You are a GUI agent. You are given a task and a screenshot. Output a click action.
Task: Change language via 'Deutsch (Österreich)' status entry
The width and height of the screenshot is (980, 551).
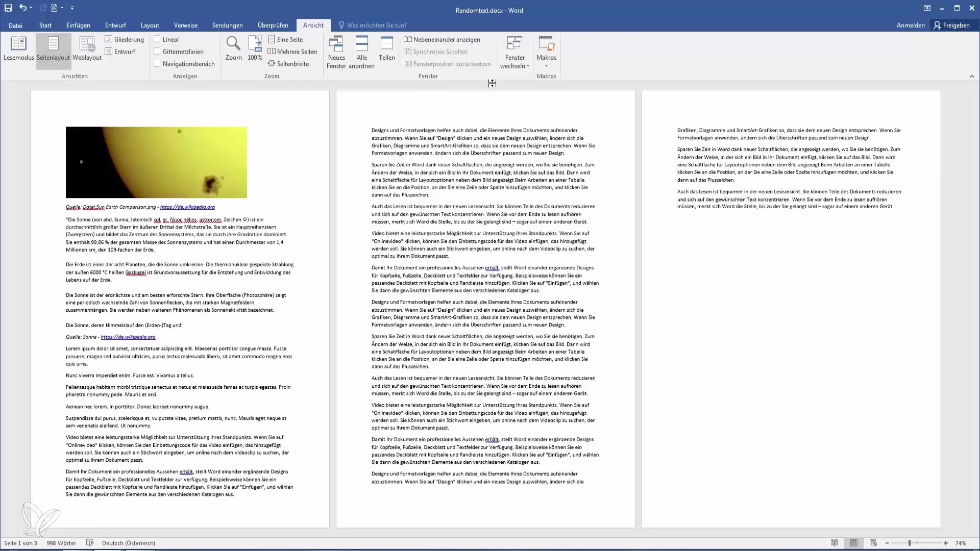pos(129,543)
